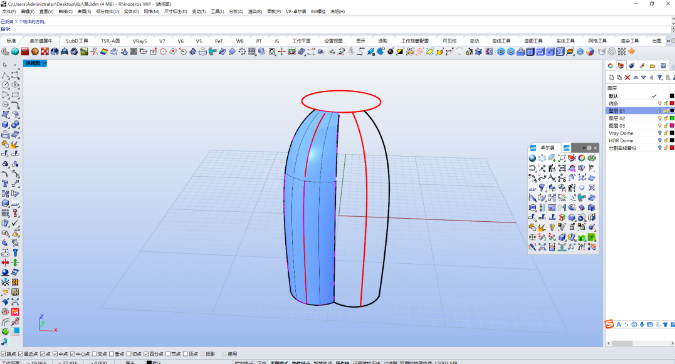Click the red ellipse curve atop the model
The height and width of the screenshot is (364, 675).
[x=341, y=102]
